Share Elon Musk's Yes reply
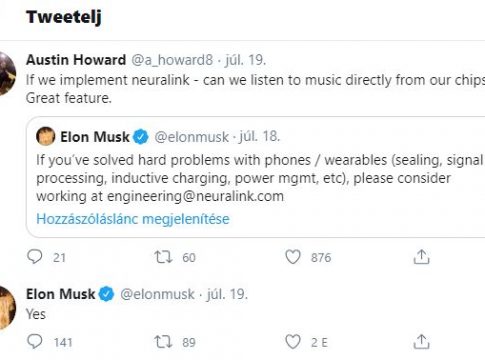 click(x=421, y=342)
